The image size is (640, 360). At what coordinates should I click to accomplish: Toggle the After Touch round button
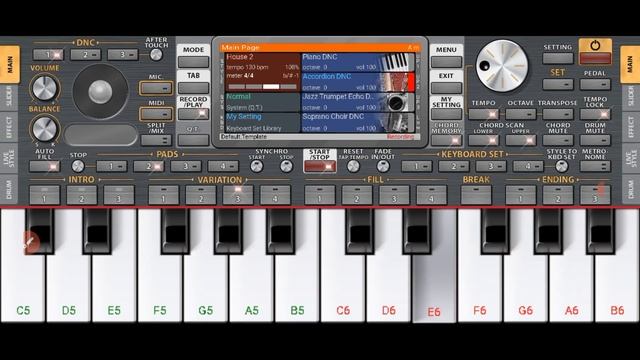coord(156,55)
